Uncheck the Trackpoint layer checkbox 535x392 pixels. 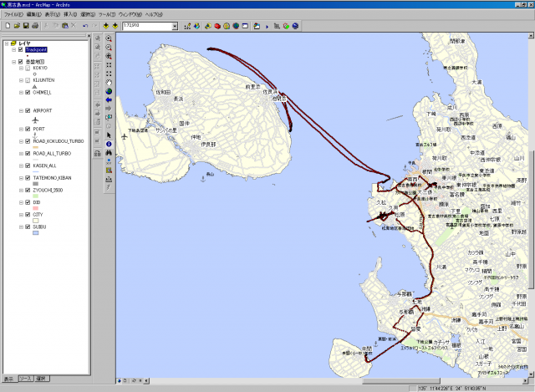(x=20, y=49)
